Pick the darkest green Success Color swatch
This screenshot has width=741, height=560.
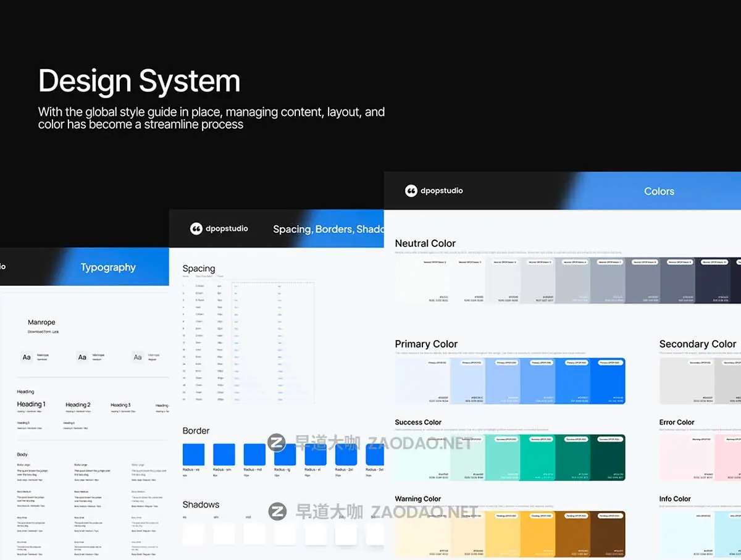608,458
